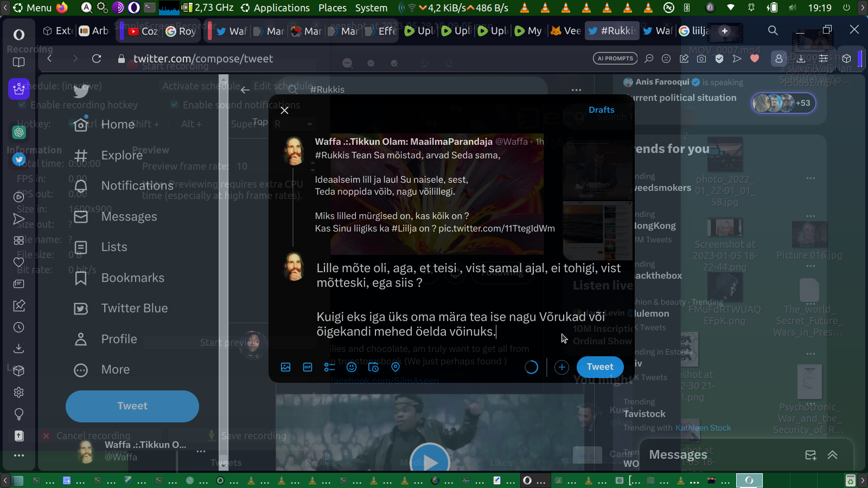
Task: Open Twitter Bookmarks
Action: coord(119,278)
